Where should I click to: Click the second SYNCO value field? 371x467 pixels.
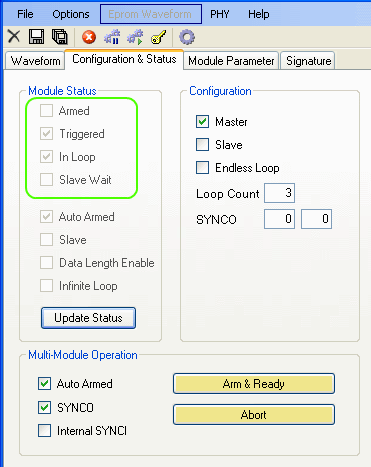316,219
